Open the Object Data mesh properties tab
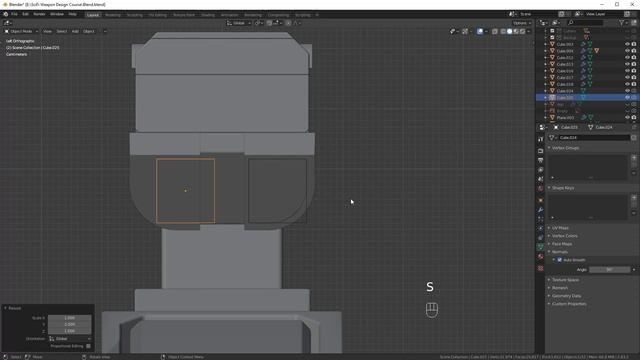This screenshot has width=640, height=360. tap(540, 247)
